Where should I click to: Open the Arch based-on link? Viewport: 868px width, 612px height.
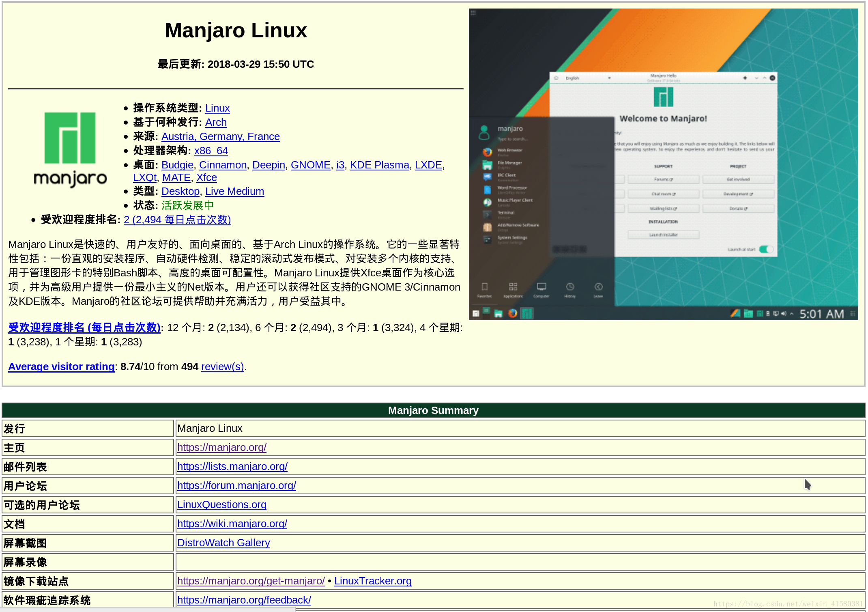[216, 122]
